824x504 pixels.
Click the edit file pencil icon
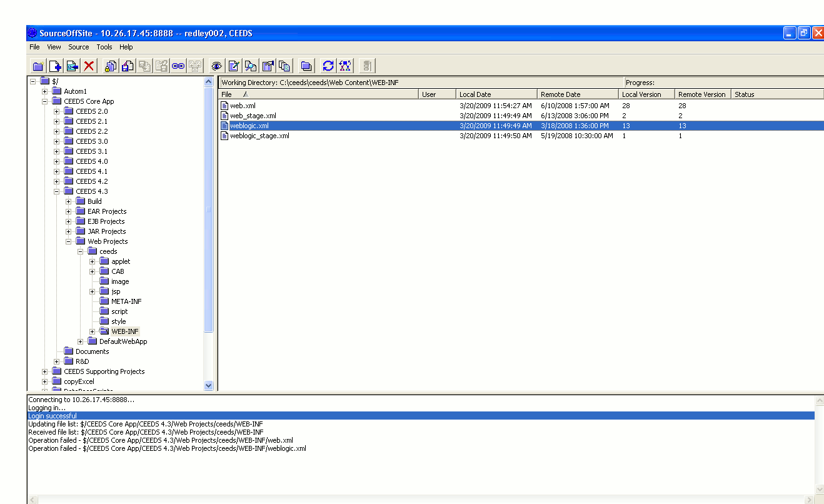pos(234,66)
